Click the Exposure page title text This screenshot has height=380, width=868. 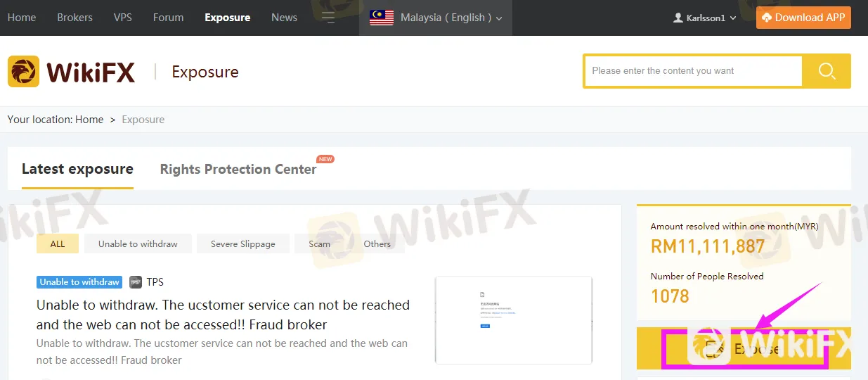pos(205,72)
